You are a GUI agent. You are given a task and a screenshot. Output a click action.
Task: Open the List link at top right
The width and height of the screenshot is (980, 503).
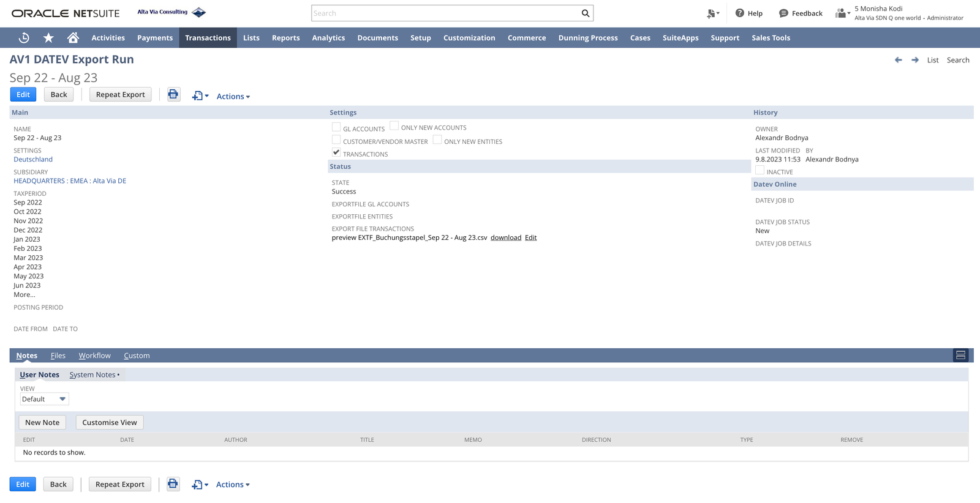coord(933,60)
